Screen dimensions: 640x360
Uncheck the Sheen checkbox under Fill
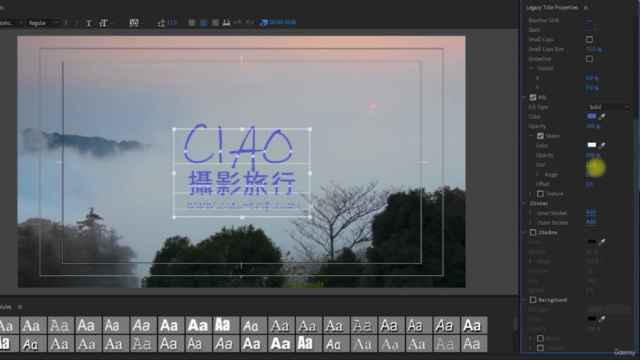540,136
